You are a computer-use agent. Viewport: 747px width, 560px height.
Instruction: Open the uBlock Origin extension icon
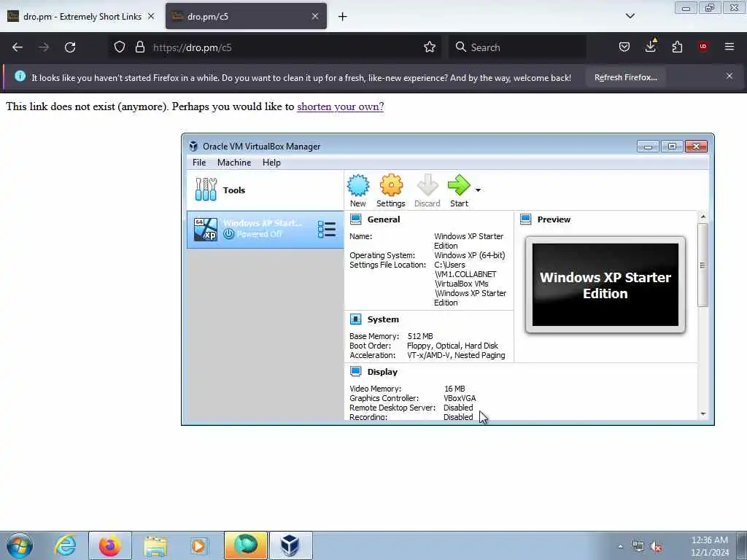click(703, 47)
